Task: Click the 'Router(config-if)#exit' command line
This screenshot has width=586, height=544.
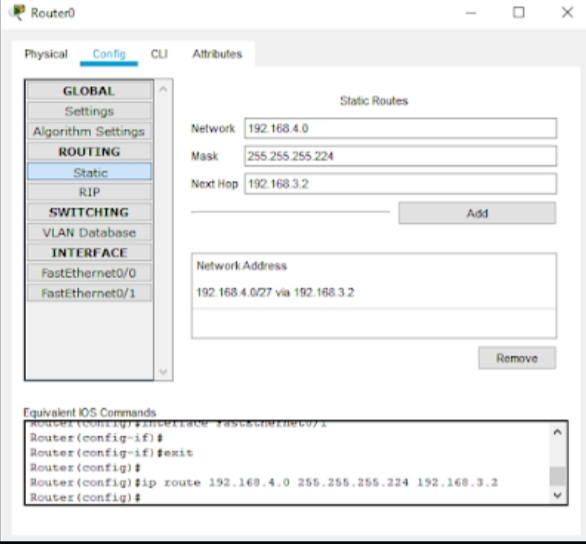Action: [111, 453]
